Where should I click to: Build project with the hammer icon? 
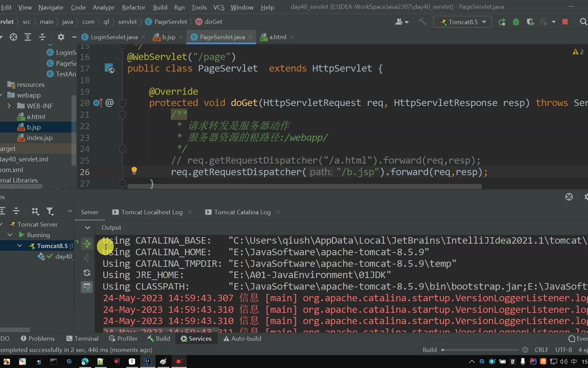(422, 22)
